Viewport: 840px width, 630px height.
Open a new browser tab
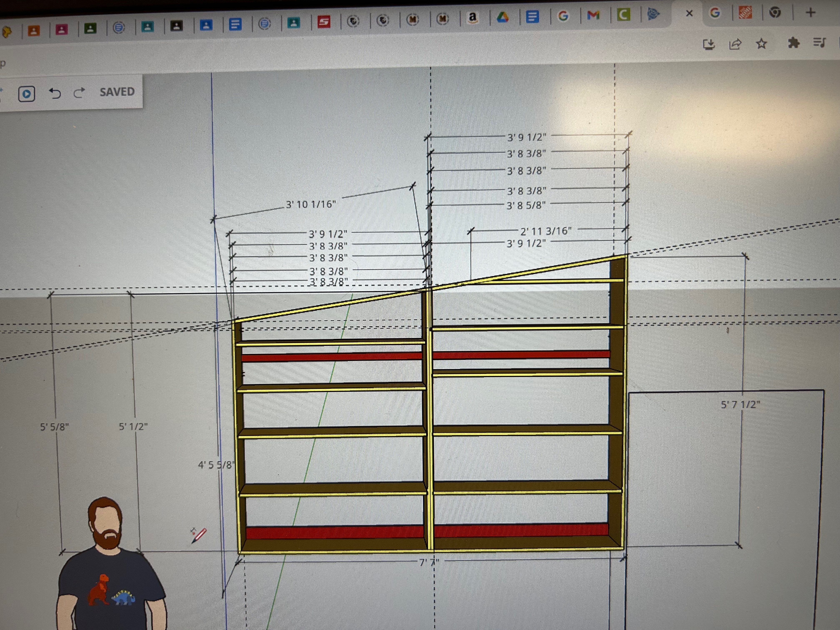[x=810, y=12]
